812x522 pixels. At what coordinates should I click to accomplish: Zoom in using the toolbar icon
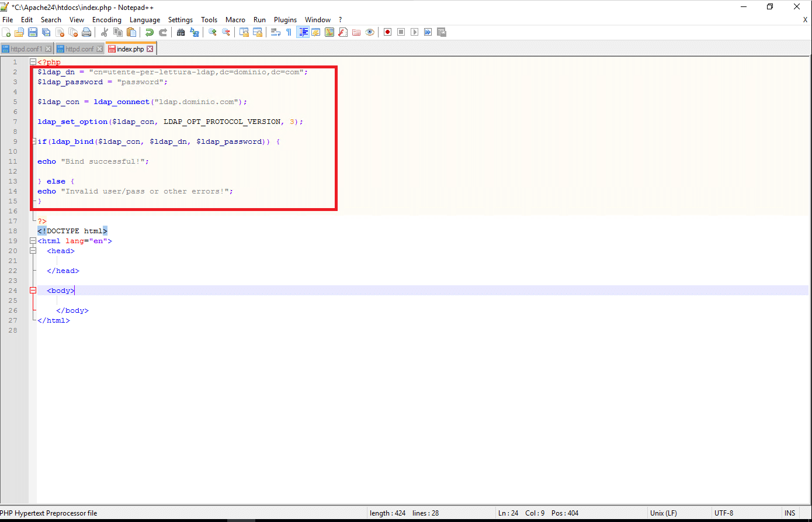pyautogui.click(x=213, y=32)
